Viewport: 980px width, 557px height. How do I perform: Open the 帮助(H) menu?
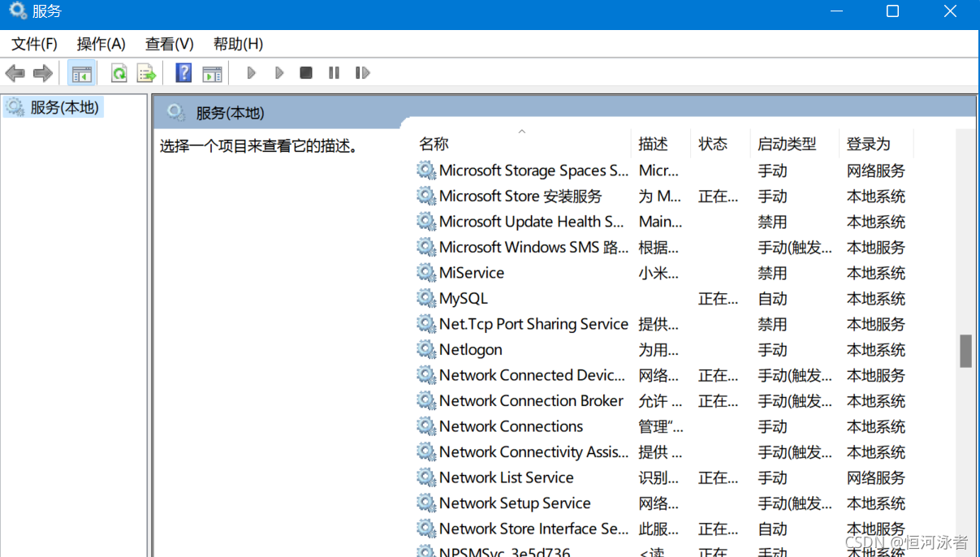(238, 44)
